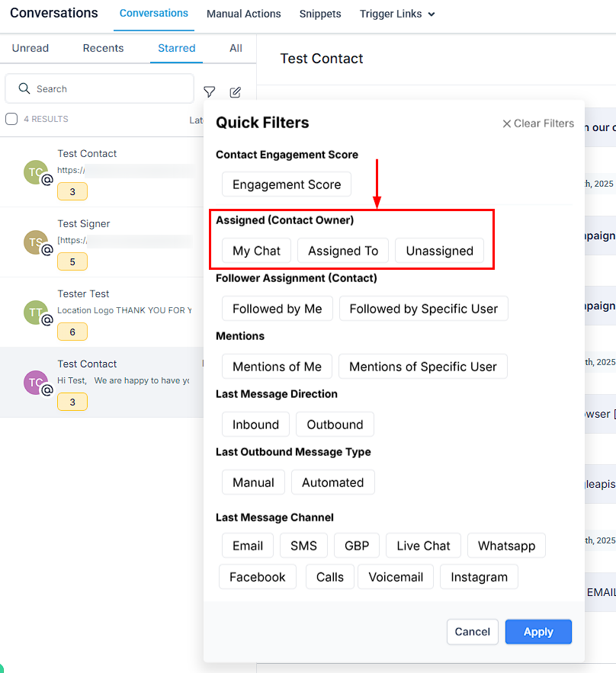This screenshot has height=673, width=616.
Task: Click the compose new message icon
Action: [x=236, y=92]
